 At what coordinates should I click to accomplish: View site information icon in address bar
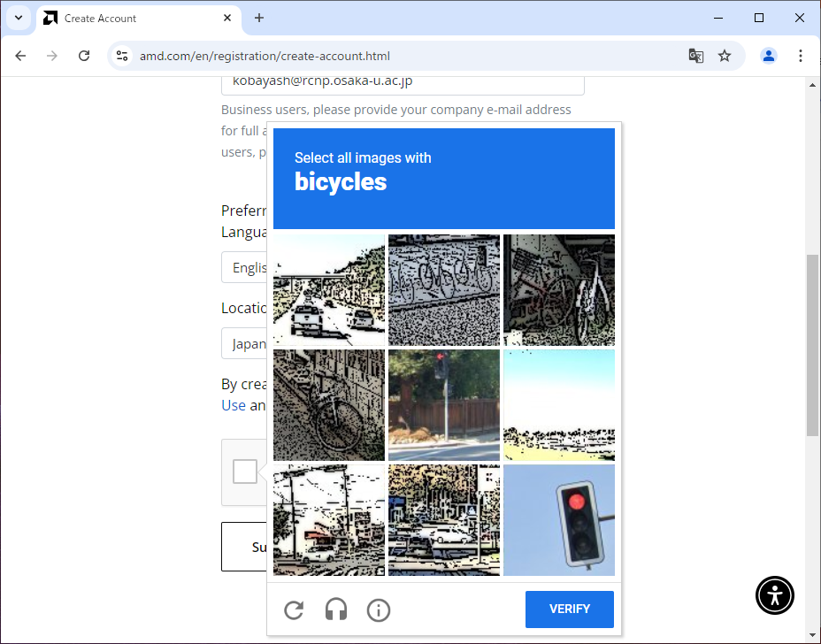[x=123, y=56]
